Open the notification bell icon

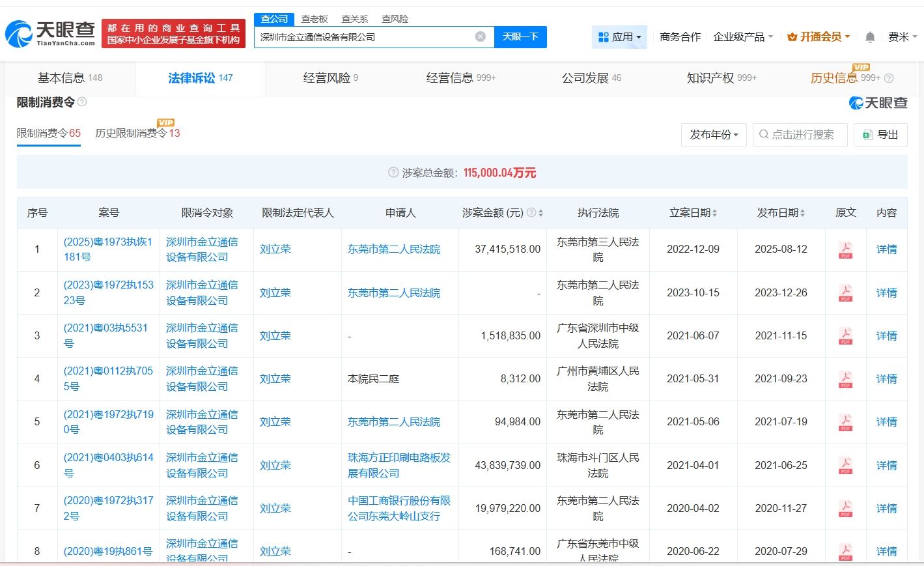[869, 37]
